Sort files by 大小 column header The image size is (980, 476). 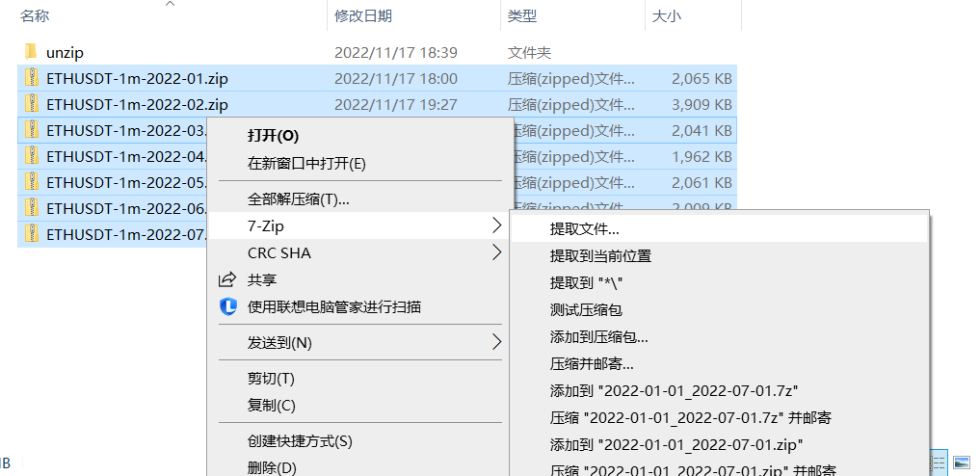point(667,16)
